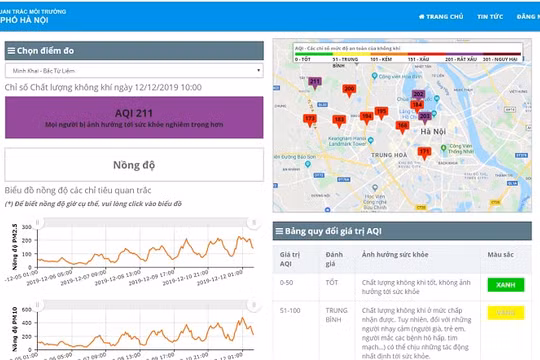Click the hamburger icon beside Chọn điểm đo
Viewport: 540px width, 360px height.
(x=11, y=51)
